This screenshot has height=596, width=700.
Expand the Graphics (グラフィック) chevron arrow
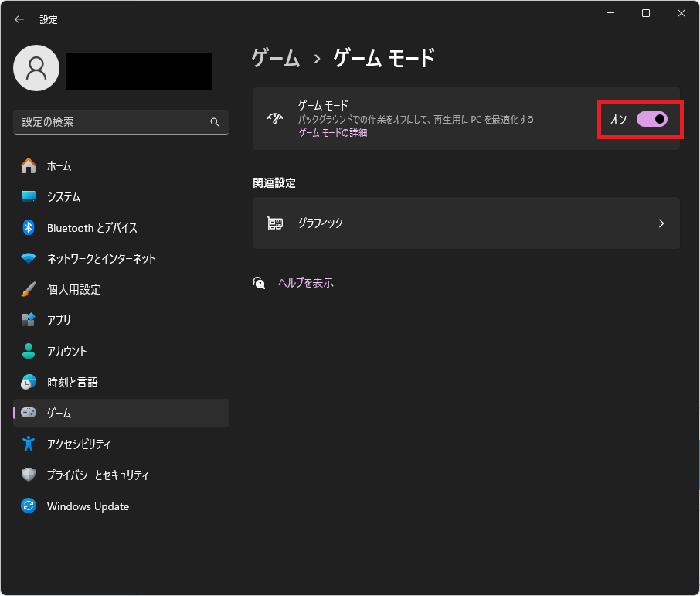pyautogui.click(x=661, y=223)
